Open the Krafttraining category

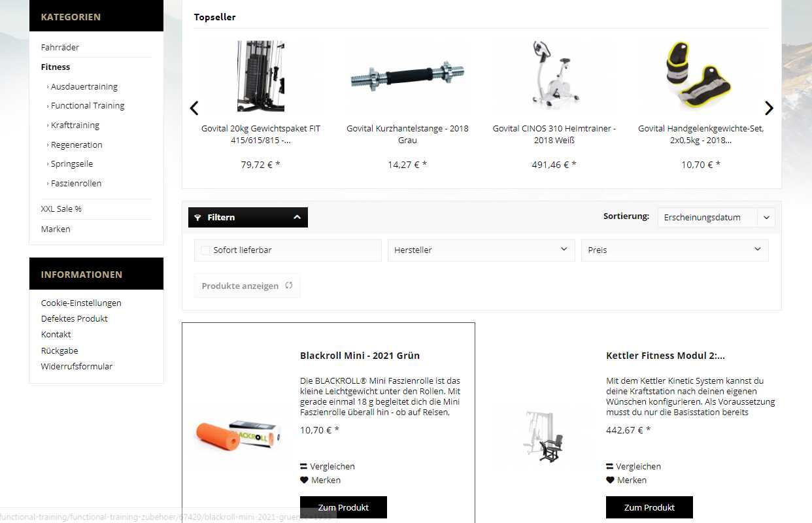click(75, 125)
